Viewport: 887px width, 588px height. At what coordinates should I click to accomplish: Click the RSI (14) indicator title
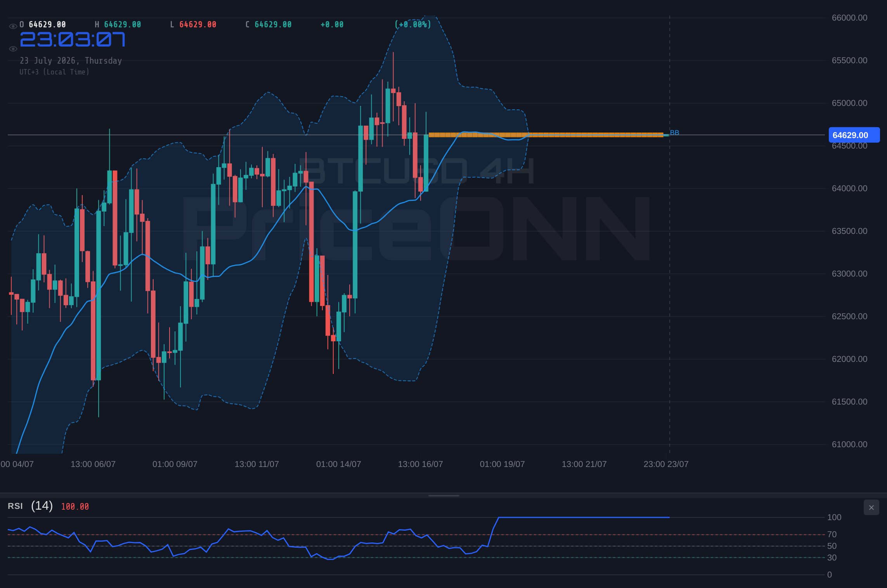[x=30, y=506]
